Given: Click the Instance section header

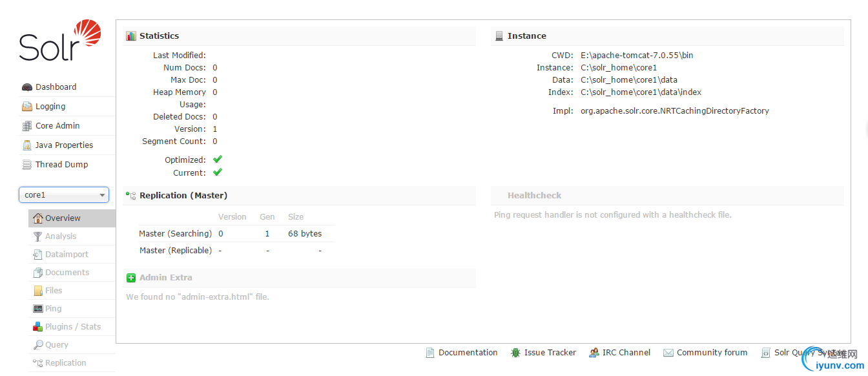Looking at the screenshot, I should coord(668,36).
